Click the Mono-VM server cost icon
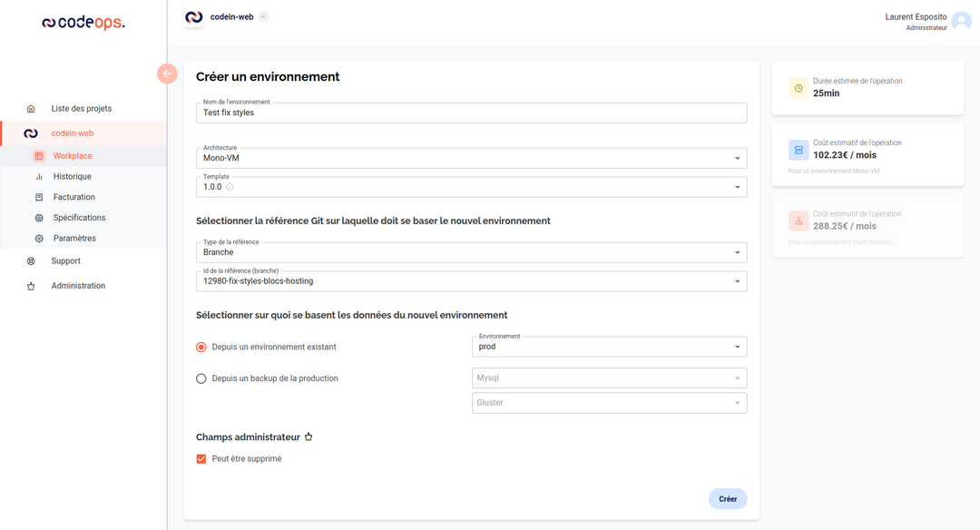The image size is (980, 530). coord(799,150)
